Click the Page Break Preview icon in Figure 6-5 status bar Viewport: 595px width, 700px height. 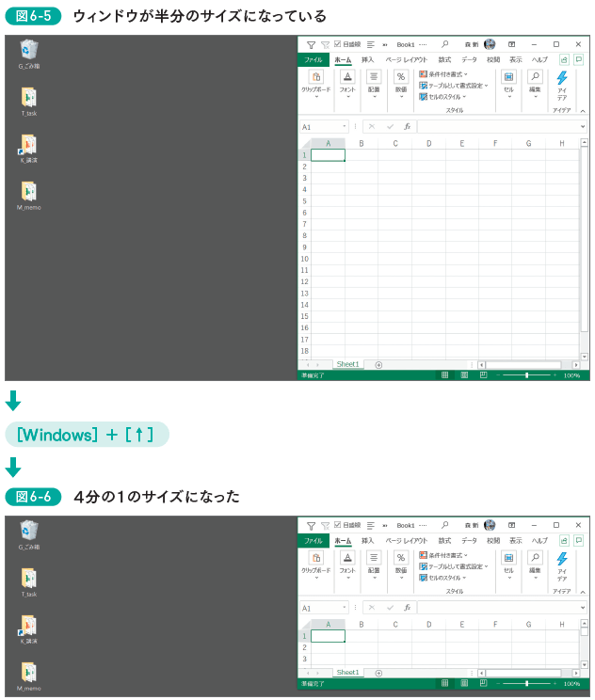pyautogui.click(x=483, y=375)
